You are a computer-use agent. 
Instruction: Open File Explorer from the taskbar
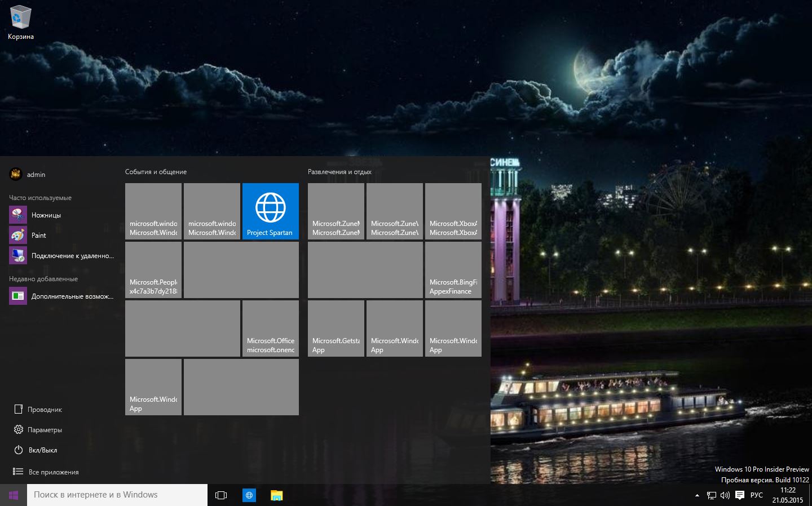(276, 495)
